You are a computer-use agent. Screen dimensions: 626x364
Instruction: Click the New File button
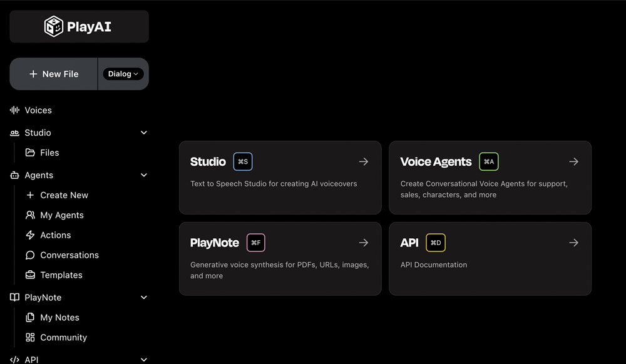(x=54, y=74)
